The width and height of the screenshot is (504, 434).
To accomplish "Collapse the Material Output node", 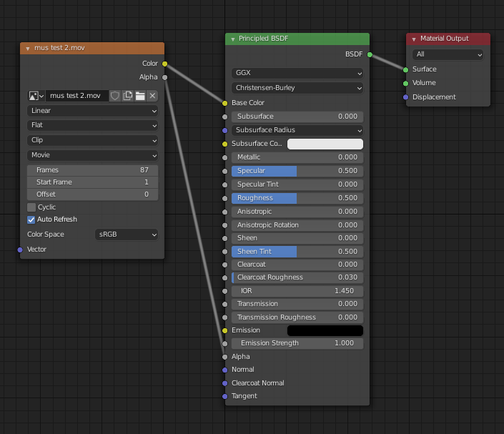I will coord(414,39).
